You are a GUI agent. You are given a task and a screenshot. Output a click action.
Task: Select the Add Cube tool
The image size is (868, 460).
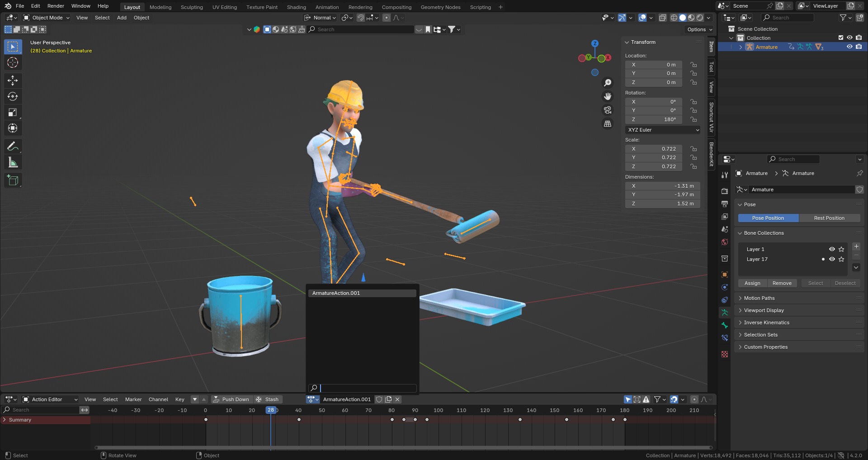click(13, 180)
